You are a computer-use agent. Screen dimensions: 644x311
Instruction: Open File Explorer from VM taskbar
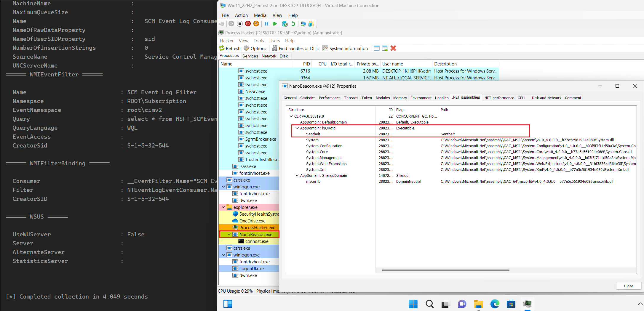[478, 304]
